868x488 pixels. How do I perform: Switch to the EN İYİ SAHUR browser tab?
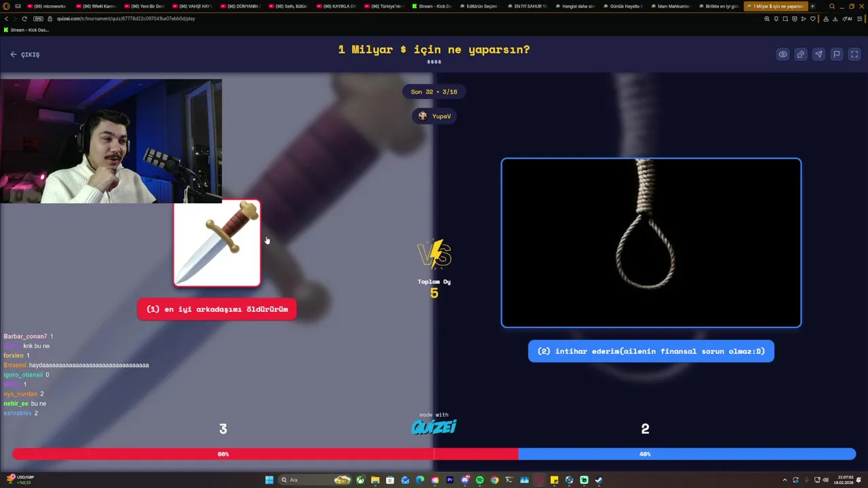[x=528, y=6]
